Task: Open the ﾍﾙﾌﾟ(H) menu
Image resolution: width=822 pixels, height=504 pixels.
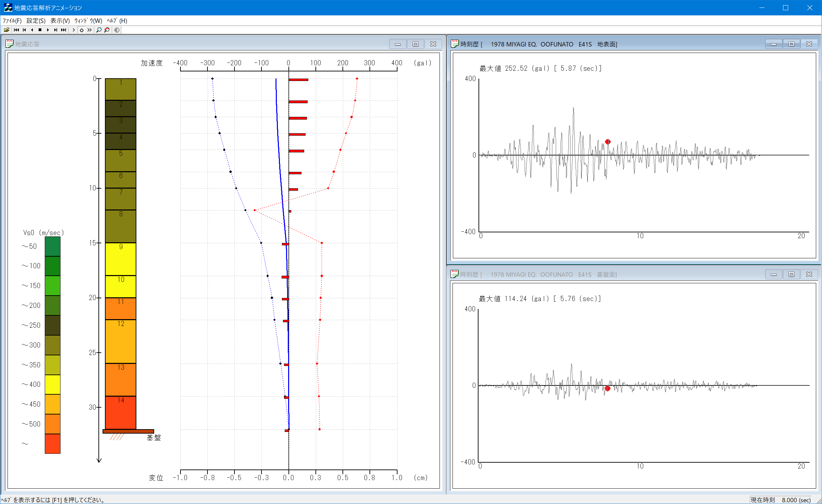Action: tap(117, 21)
